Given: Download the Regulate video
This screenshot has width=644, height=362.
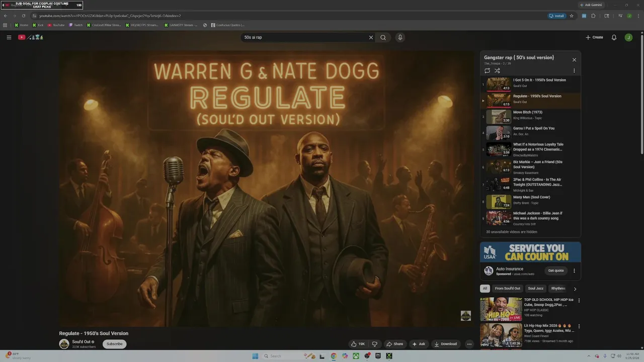Looking at the screenshot, I should [x=446, y=344].
